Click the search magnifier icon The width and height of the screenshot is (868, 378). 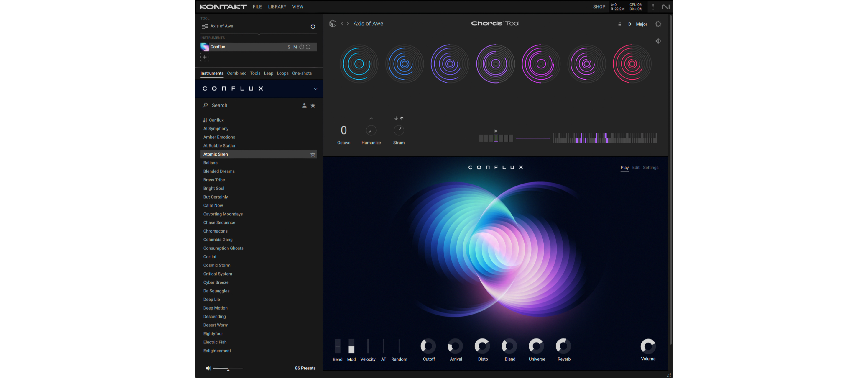point(205,105)
